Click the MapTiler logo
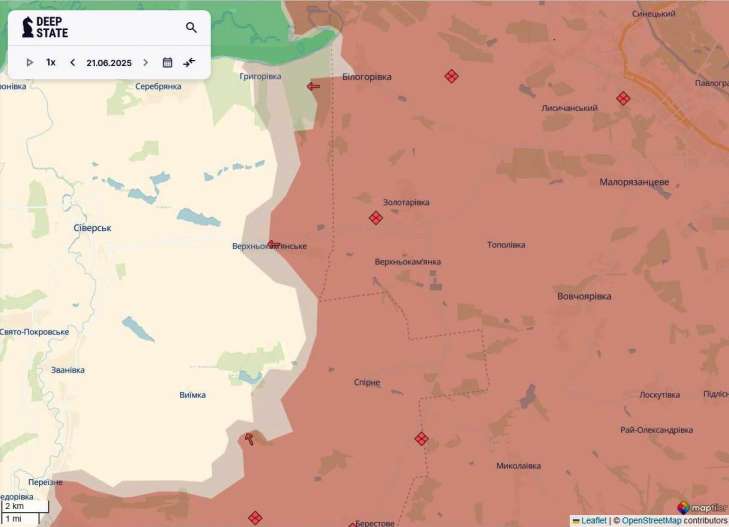 (x=702, y=508)
